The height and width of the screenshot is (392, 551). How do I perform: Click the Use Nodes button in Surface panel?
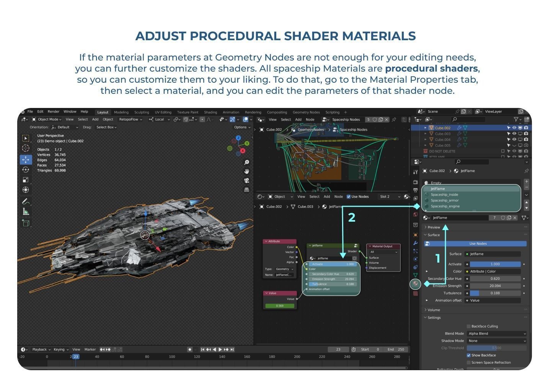(x=476, y=244)
